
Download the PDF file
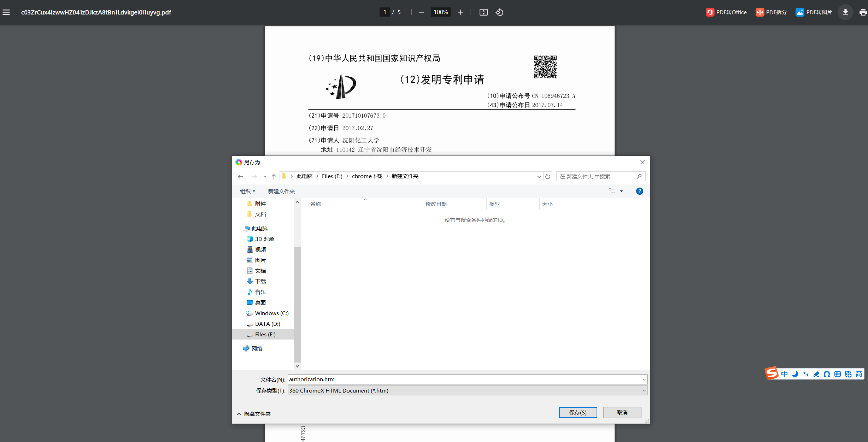846,12
